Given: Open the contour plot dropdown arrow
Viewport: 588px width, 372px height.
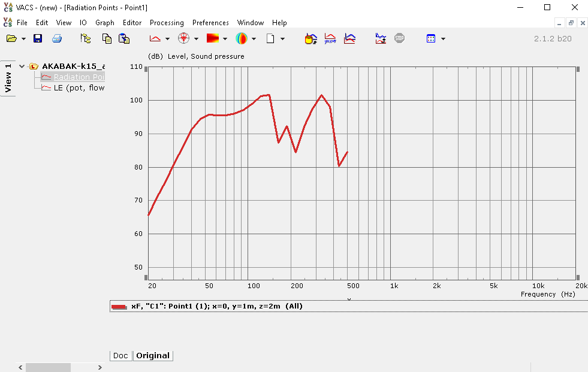Looking at the screenshot, I should pos(225,39).
